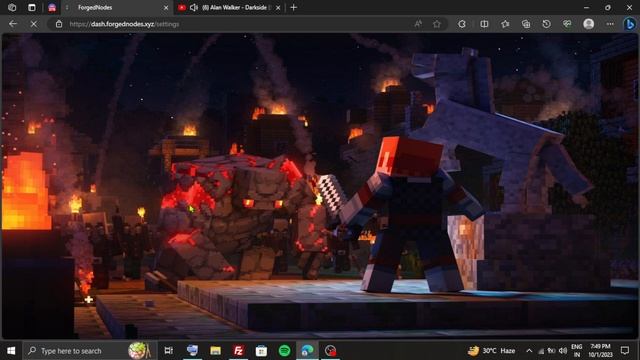640x360 pixels.
Task: Open the tab actions menu icon
Action: point(31,7)
